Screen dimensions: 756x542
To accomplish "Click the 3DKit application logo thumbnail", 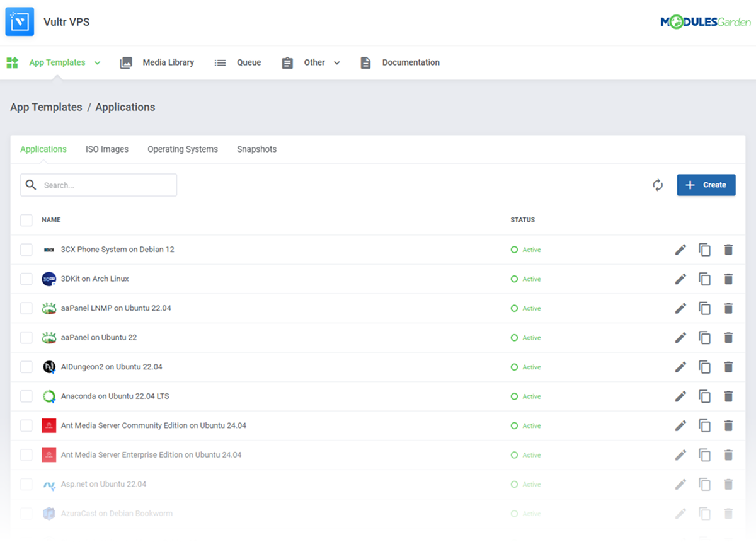I will (49, 279).
